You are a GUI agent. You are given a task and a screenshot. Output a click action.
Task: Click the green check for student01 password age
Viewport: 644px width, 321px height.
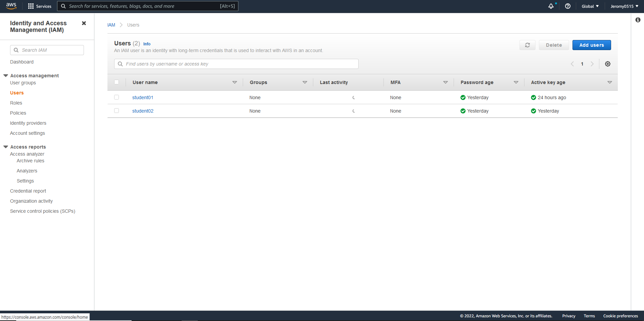tap(463, 97)
